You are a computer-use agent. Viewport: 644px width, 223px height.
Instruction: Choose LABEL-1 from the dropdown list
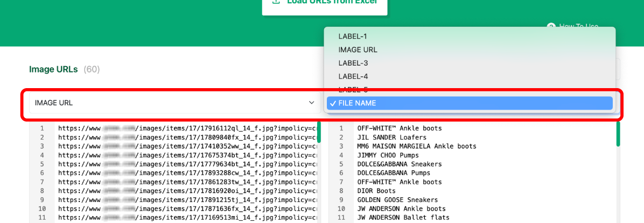tap(352, 37)
